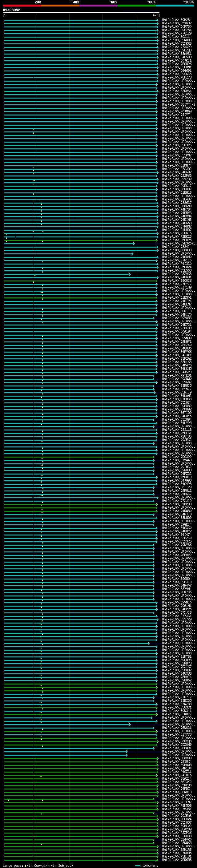Select the UniRef100_A4H784 label
This screenshot has width=197, height=868.
(x=177, y=210)
